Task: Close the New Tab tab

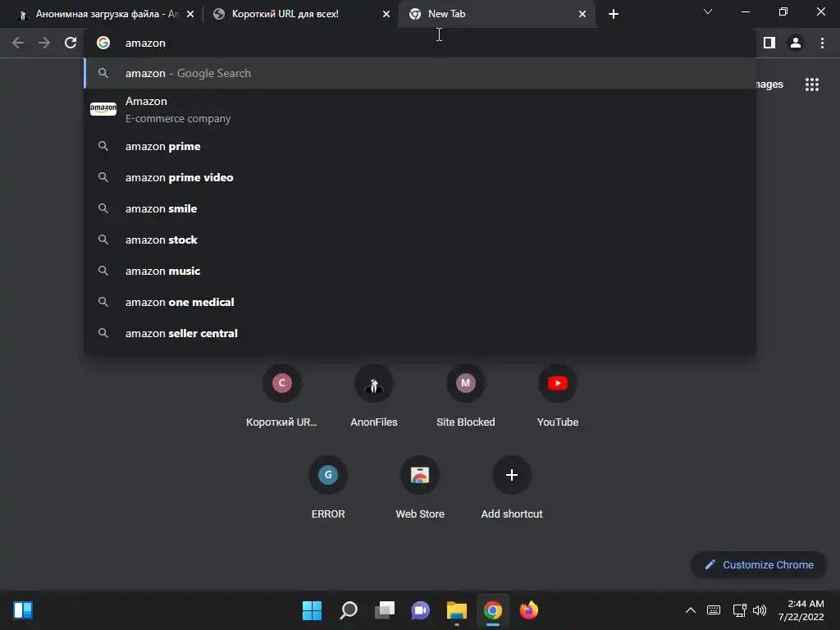Action: point(582,14)
